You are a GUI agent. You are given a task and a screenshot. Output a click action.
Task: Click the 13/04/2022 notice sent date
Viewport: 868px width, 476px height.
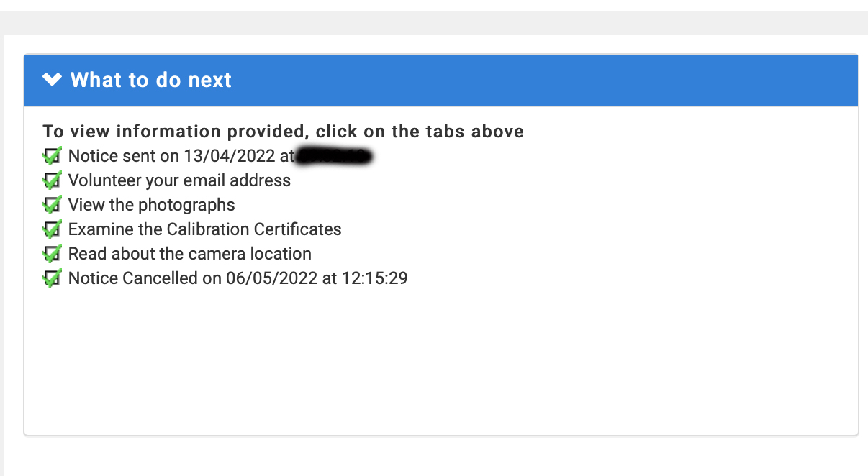pos(229,156)
